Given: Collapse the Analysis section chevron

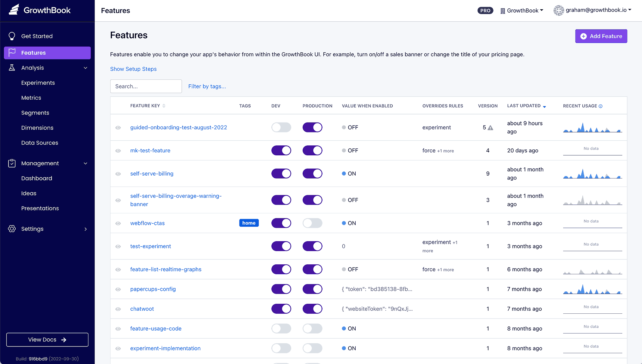Looking at the screenshot, I should [x=86, y=68].
